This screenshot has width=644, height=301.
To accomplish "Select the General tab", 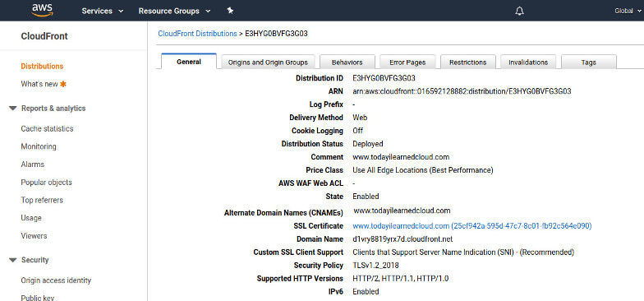I will point(189,62).
